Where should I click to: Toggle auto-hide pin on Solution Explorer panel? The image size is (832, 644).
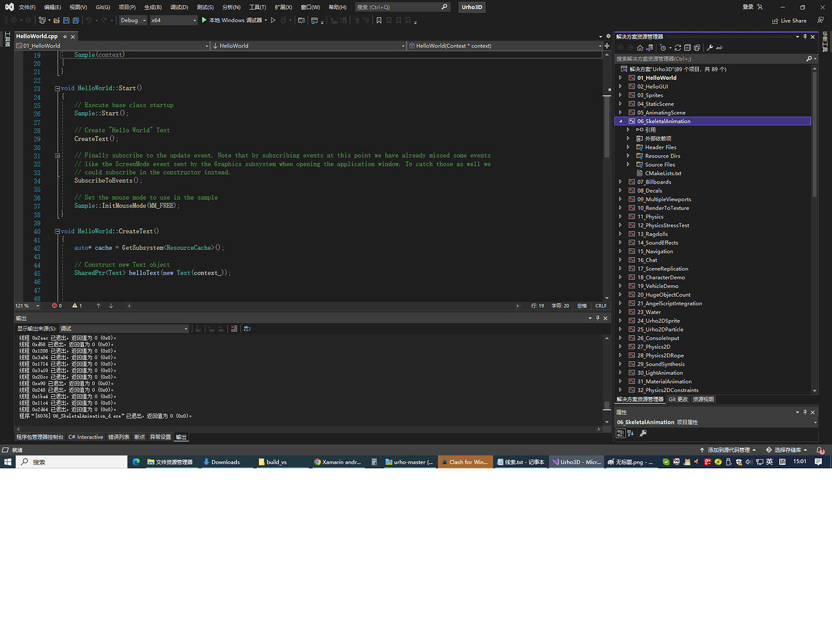805,37
